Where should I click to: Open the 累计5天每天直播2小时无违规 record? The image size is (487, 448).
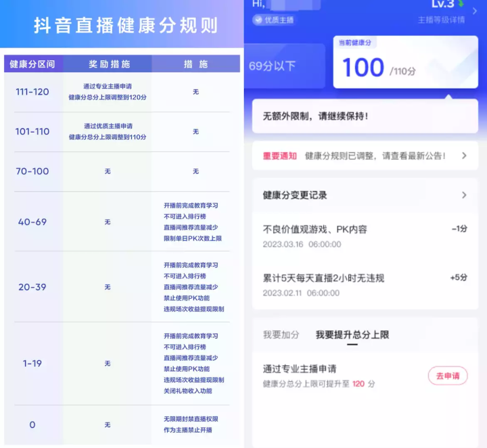(x=365, y=284)
